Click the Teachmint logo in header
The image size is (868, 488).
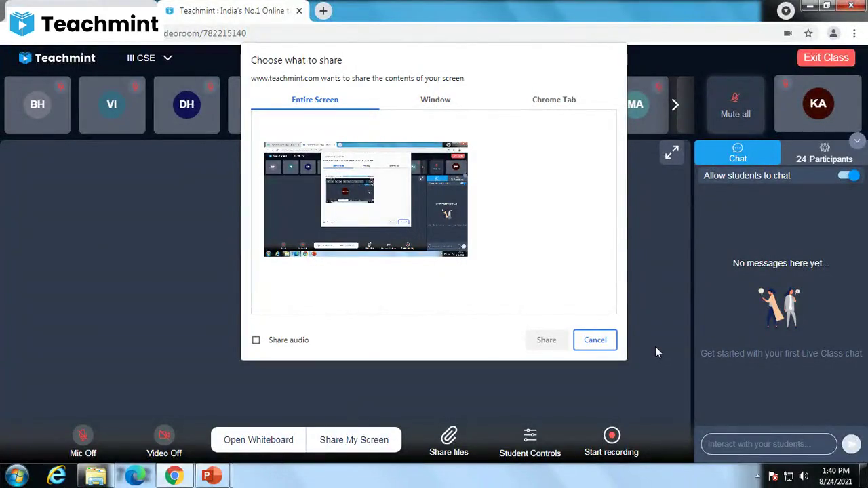point(57,58)
